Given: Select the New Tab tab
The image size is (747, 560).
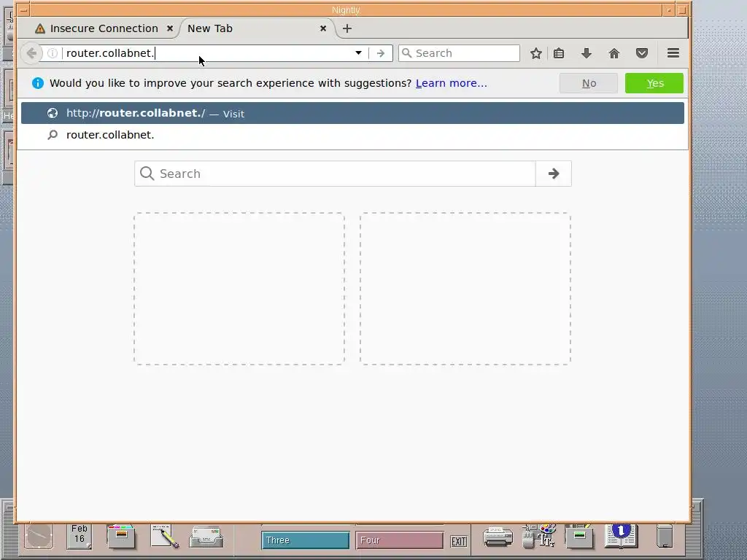Looking at the screenshot, I should (209, 28).
